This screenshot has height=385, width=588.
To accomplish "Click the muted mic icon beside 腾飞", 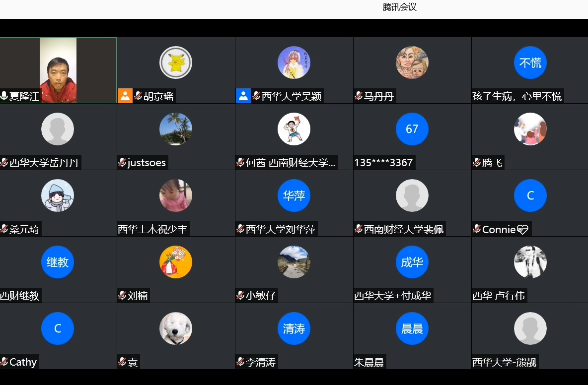I will click(477, 163).
